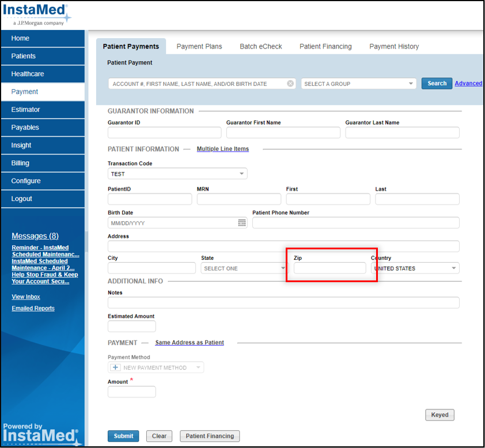Navigate to Billing in the sidebar
Image resolution: width=485 pixels, height=448 pixels.
[x=21, y=163]
